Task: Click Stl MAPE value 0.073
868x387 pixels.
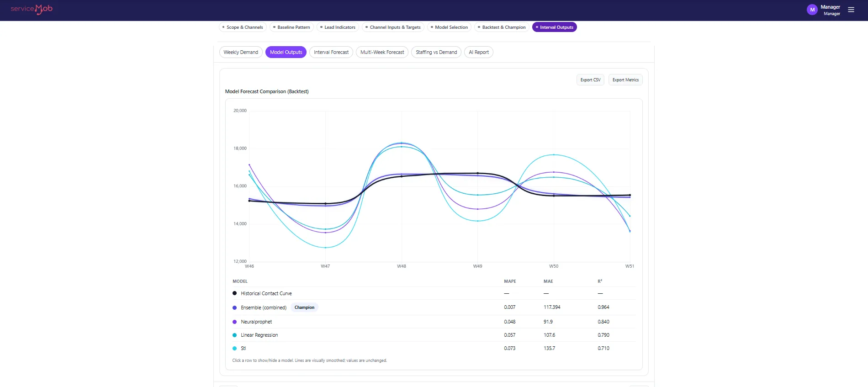Action: point(510,348)
